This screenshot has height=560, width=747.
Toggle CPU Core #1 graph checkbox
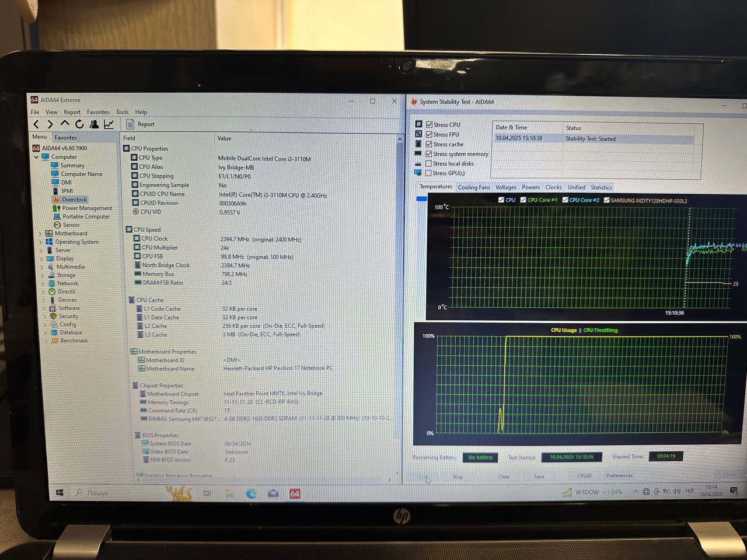(523, 200)
